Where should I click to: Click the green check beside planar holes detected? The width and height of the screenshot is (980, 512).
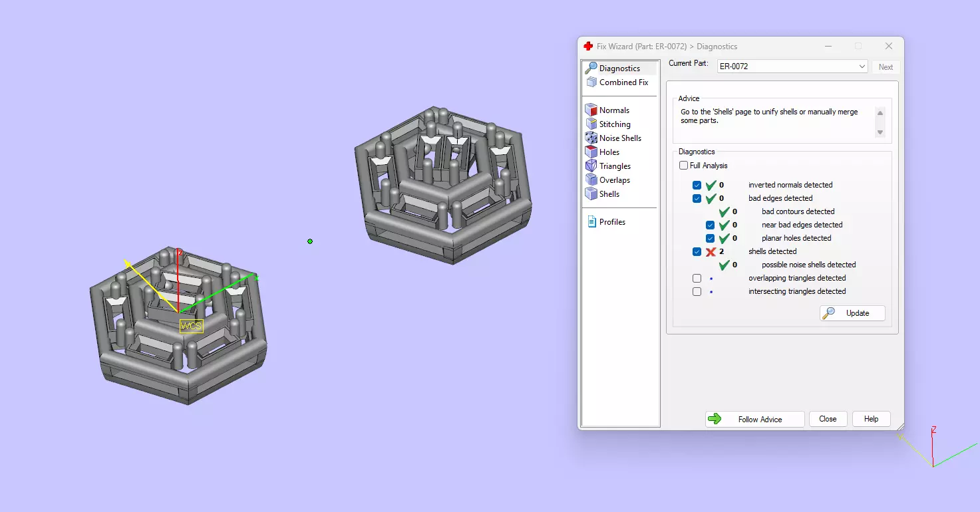tap(725, 238)
